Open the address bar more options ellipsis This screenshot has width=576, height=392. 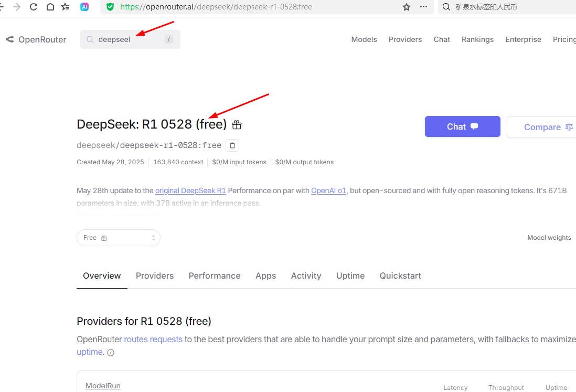[x=423, y=7]
